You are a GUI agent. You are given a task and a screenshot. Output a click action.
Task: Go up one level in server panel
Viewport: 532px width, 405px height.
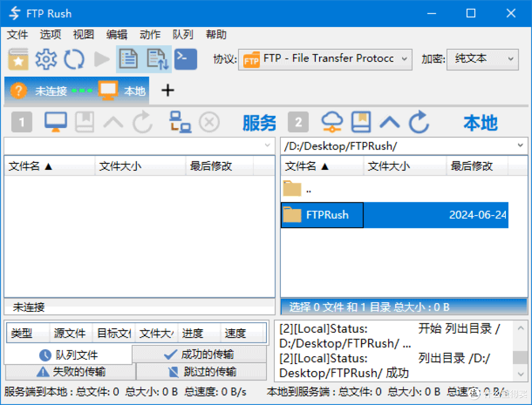[113, 122]
